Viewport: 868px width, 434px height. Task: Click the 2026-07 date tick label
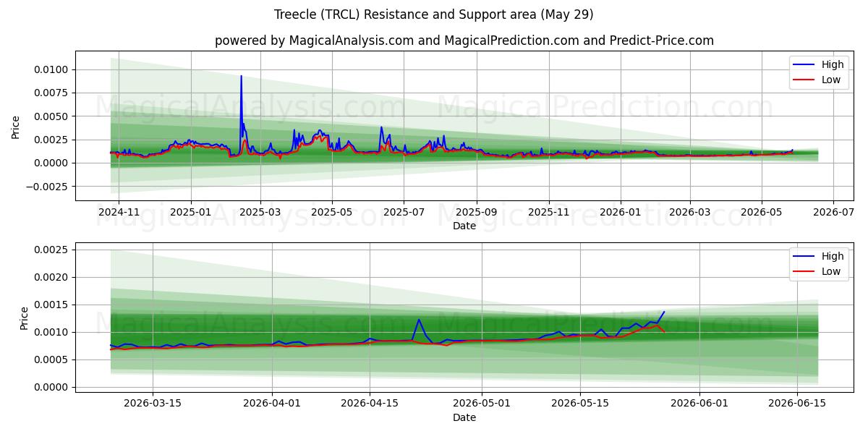pos(833,211)
